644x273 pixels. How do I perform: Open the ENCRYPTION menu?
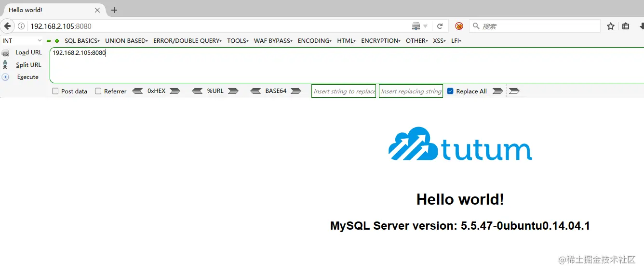[x=381, y=41]
